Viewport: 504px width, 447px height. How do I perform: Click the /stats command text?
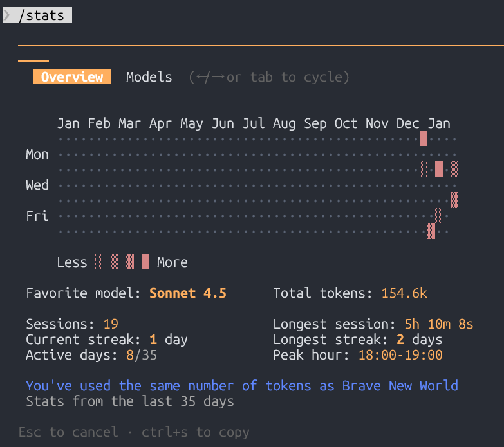[42, 15]
